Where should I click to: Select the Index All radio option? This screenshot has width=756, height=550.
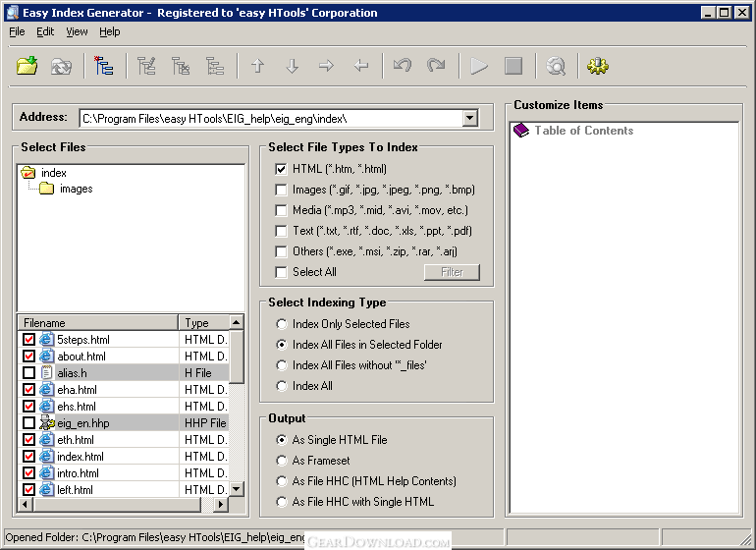282,386
